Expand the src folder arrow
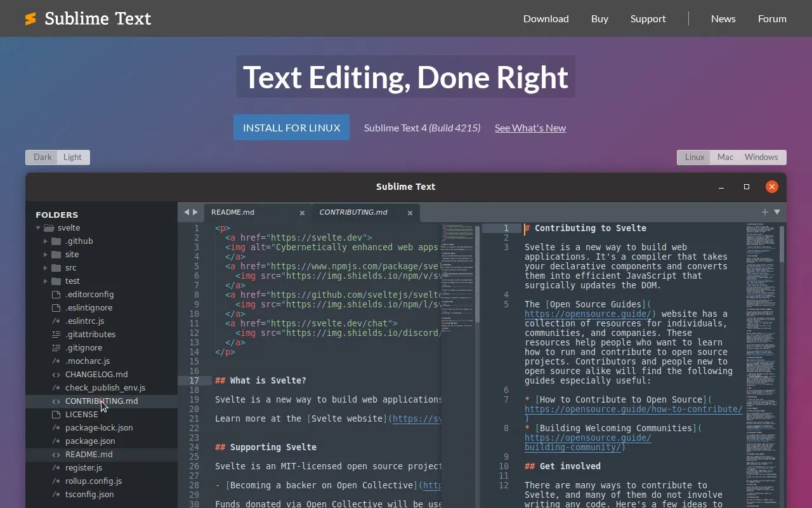 (x=46, y=268)
